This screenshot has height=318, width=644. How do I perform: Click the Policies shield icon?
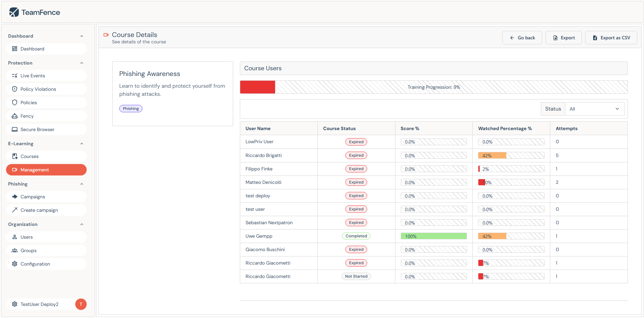pyautogui.click(x=14, y=103)
